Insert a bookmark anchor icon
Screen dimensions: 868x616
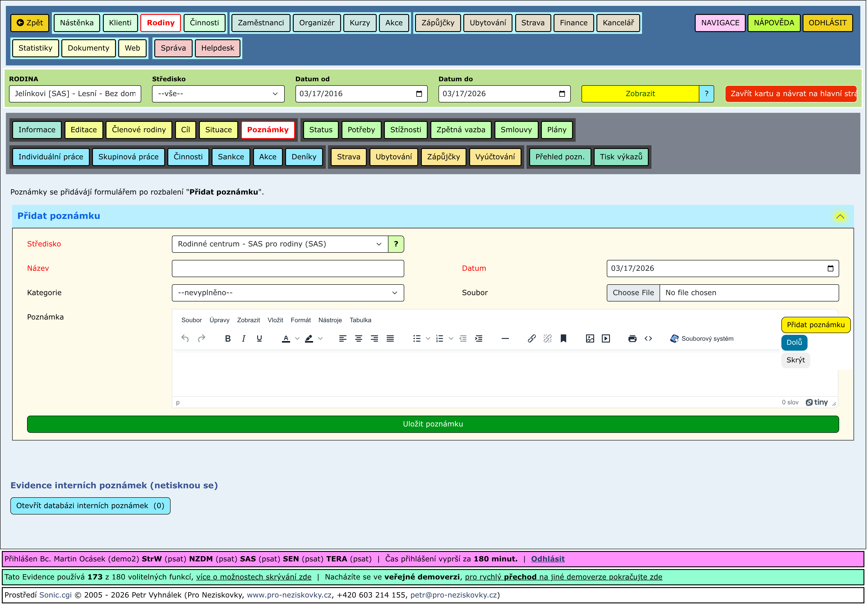click(x=563, y=339)
